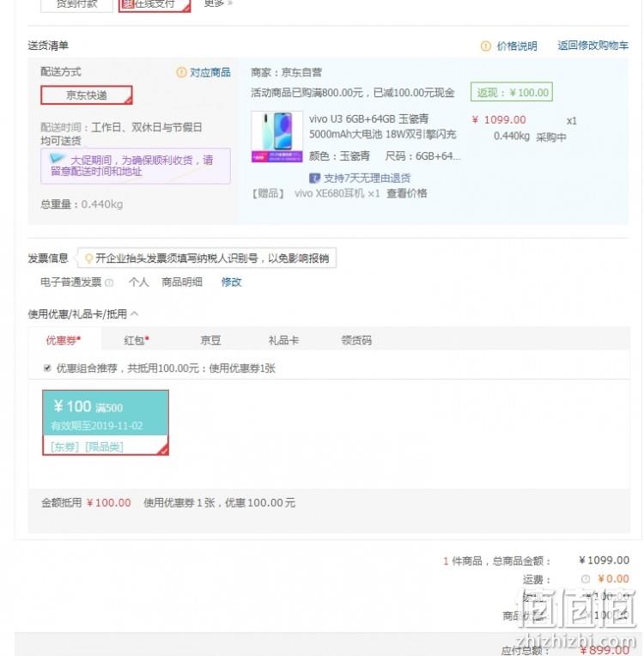This screenshot has height=656, width=644.
Task: Switch to 京豆 tab
Action: (x=210, y=340)
